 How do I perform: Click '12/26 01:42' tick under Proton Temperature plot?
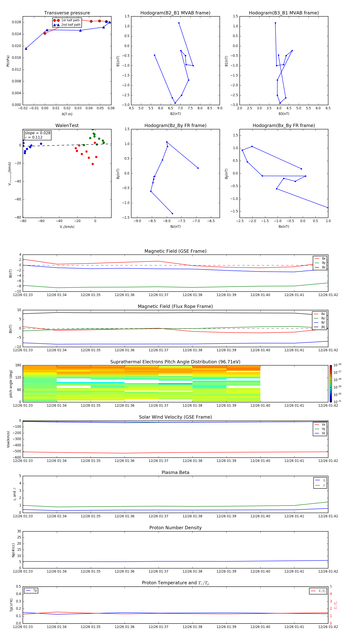click(x=328, y=627)
